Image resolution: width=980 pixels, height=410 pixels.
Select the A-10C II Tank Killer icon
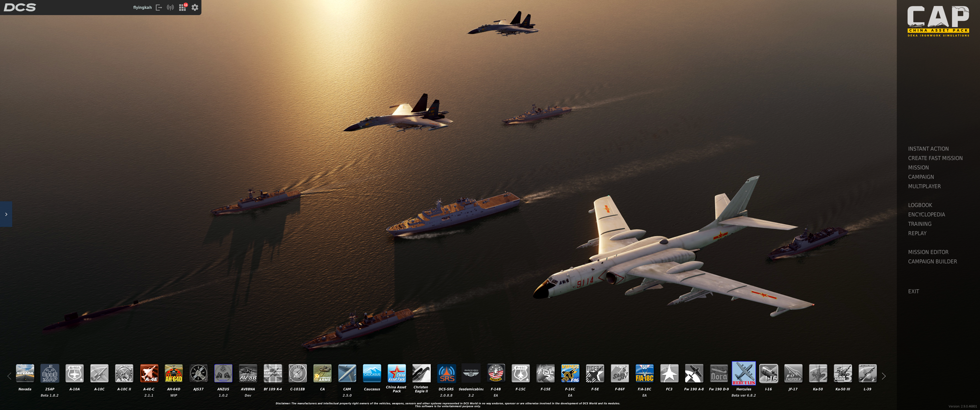pos(124,373)
